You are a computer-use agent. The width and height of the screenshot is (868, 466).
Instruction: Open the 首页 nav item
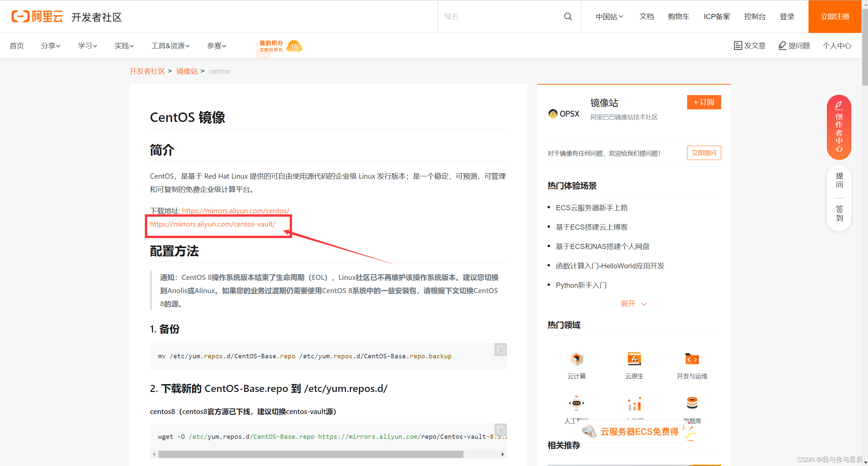click(x=17, y=46)
